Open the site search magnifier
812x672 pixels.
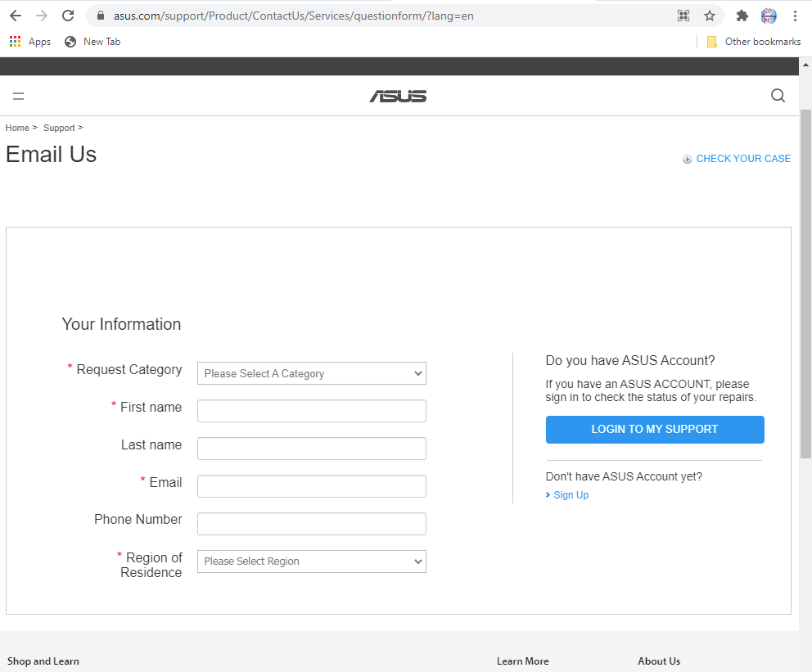click(778, 96)
